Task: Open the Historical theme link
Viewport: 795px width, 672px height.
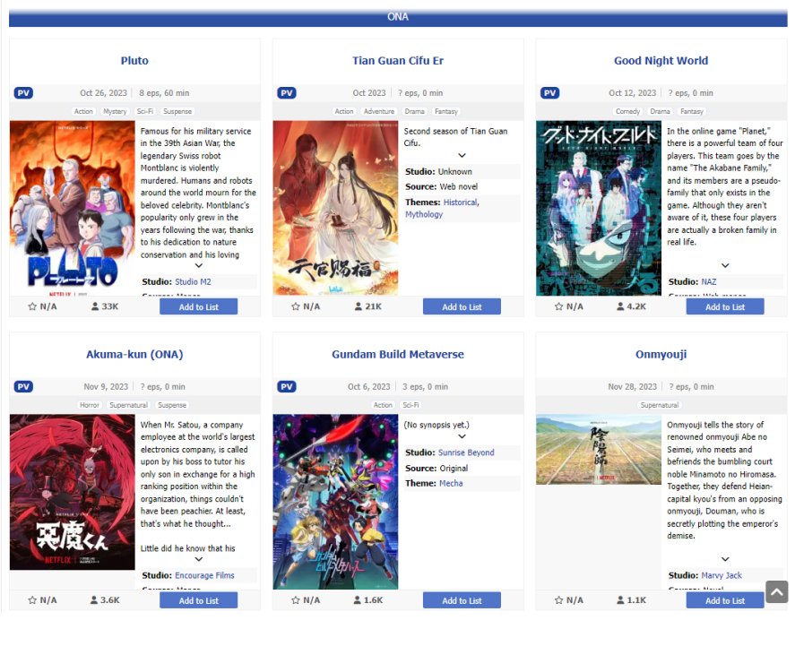Action: click(461, 202)
